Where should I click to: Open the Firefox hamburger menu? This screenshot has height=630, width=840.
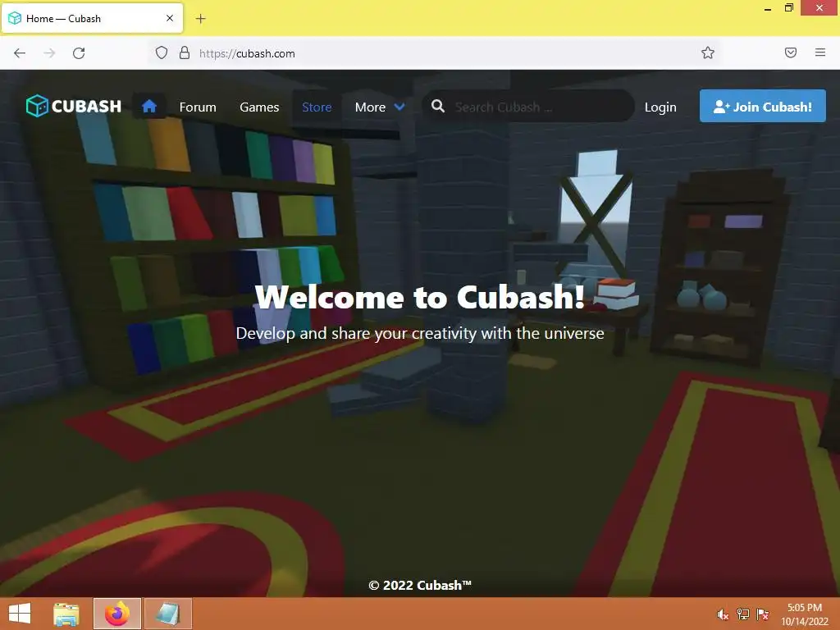tap(819, 52)
